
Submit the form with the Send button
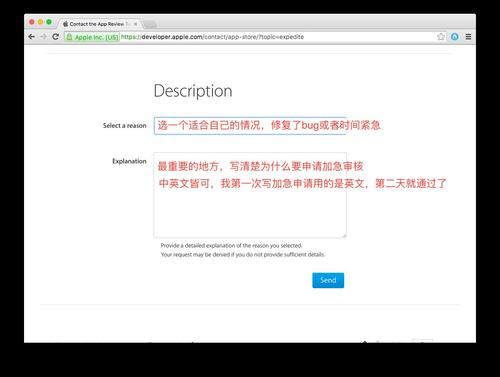[x=328, y=280]
